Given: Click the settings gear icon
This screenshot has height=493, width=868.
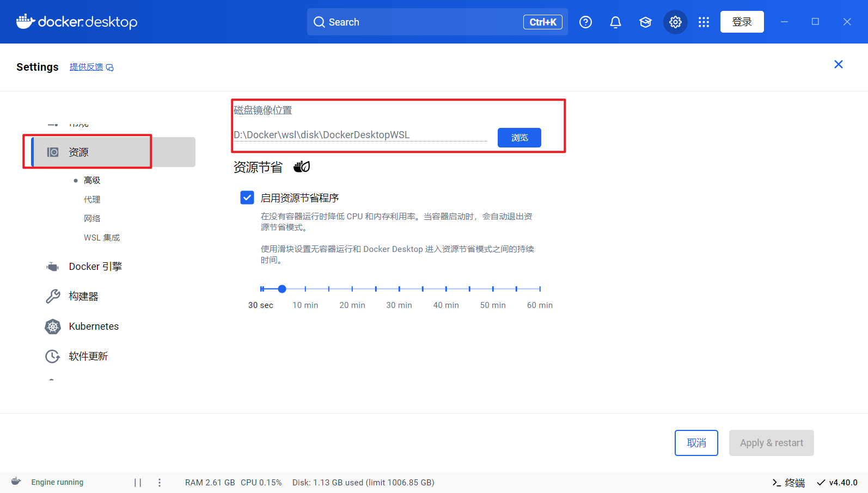Looking at the screenshot, I should [x=675, y=22].
